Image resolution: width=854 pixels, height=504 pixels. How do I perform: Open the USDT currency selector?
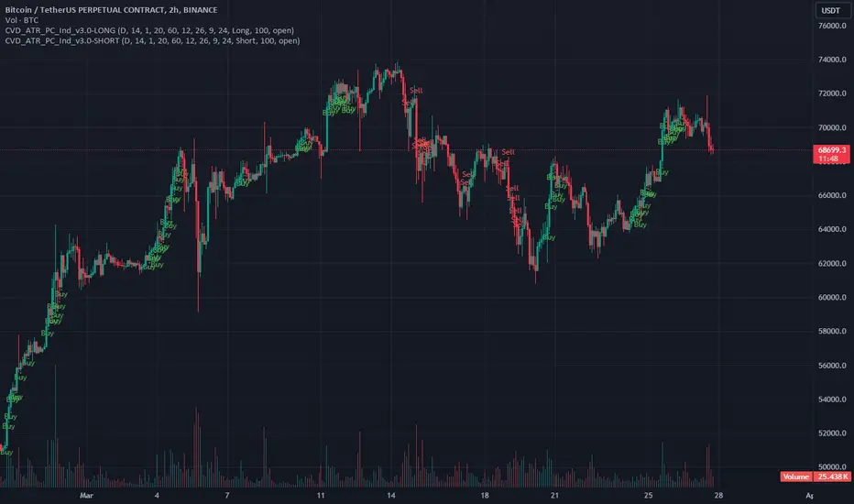pyautogui.click(x=830, y=10)
